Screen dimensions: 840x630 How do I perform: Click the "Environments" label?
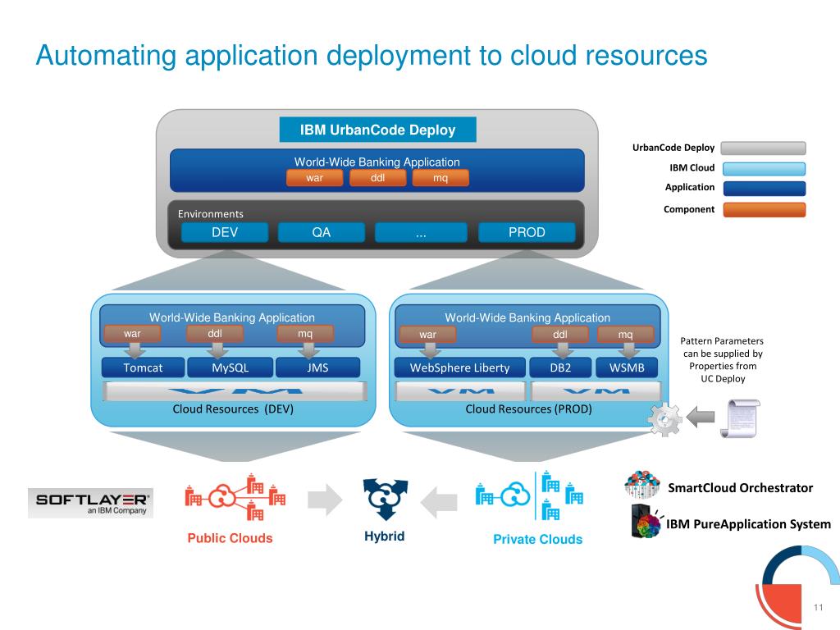point(211,214)
